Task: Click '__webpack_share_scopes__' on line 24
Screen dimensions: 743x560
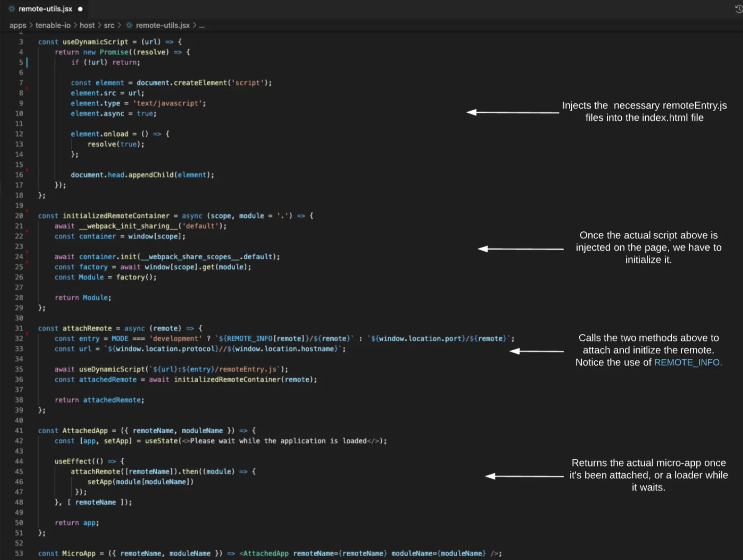Action: point(190,257)
